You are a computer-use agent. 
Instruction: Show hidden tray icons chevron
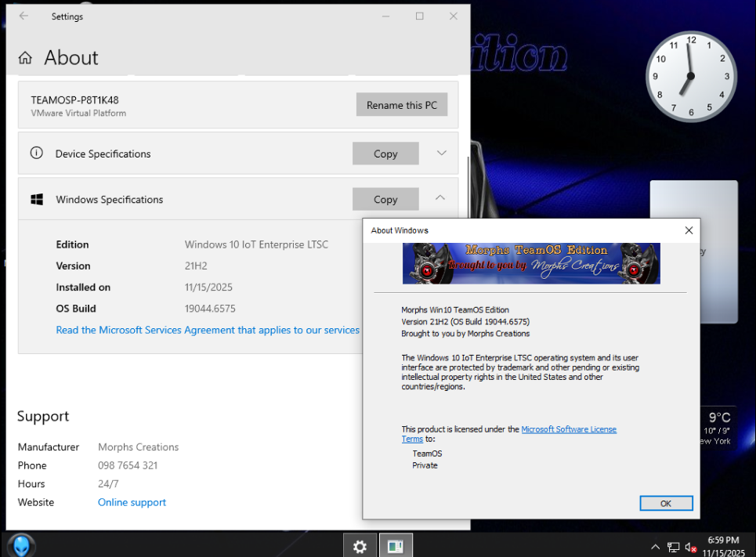pyautogui.click(x=655, y=547)
